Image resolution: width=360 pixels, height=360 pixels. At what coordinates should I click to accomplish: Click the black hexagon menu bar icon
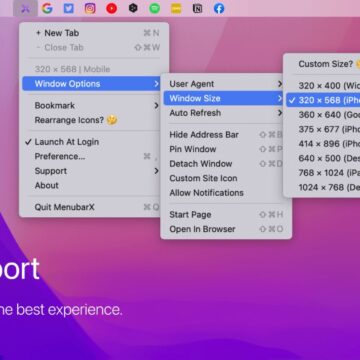click(133, 8)
